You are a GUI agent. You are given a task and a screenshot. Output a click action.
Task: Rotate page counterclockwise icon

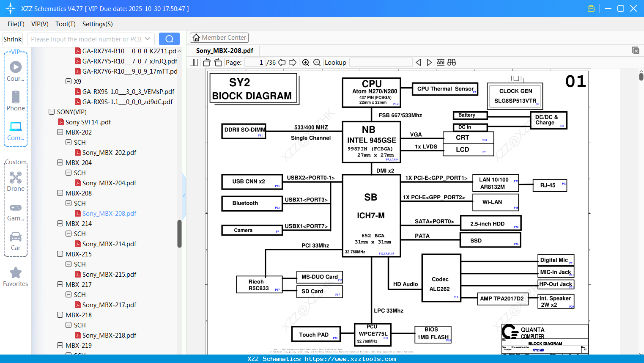pyautogui.click(x=207, y=63)
